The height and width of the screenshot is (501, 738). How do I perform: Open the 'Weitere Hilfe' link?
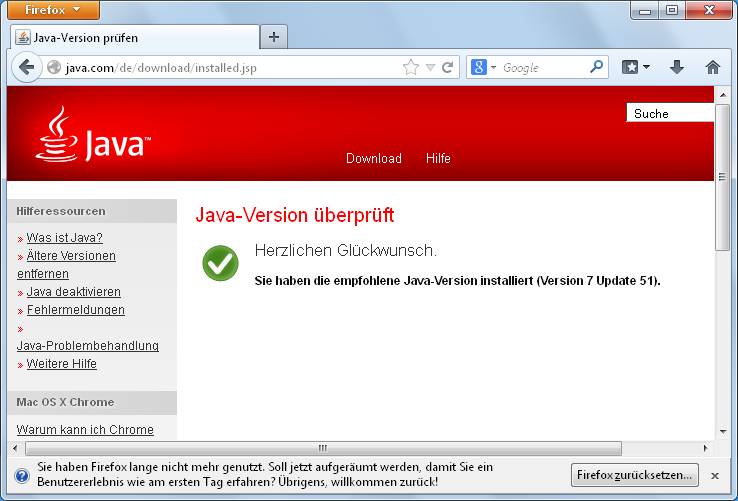point(62,364)
